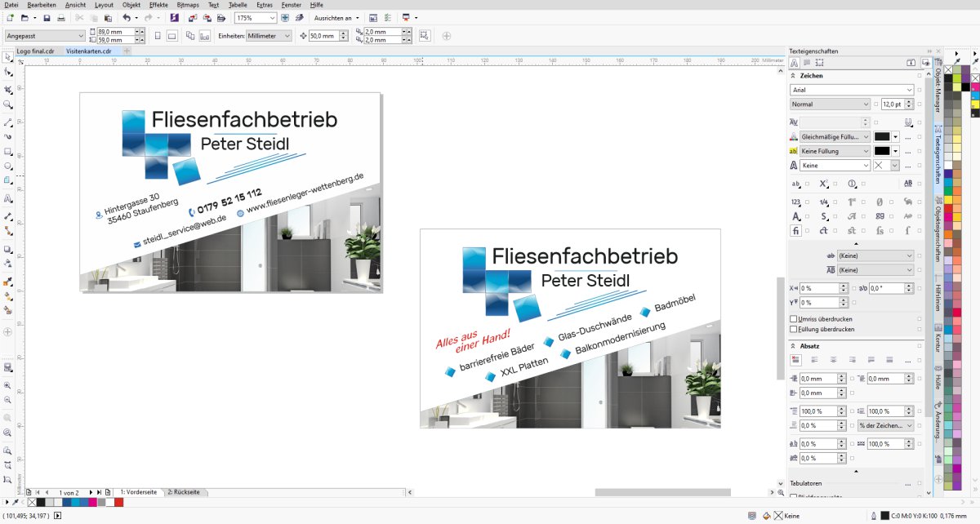Toggle checkbox beside the A, glyph style
The width and height of the screenshot is (980, 524).
(808, 216)
